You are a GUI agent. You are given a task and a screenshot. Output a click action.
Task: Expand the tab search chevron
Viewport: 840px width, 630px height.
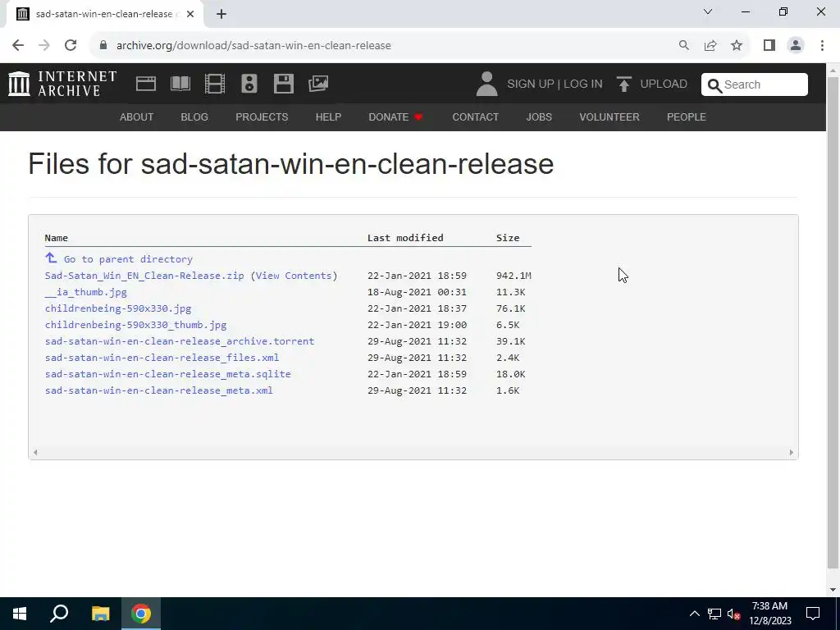(x=708, y=11)
